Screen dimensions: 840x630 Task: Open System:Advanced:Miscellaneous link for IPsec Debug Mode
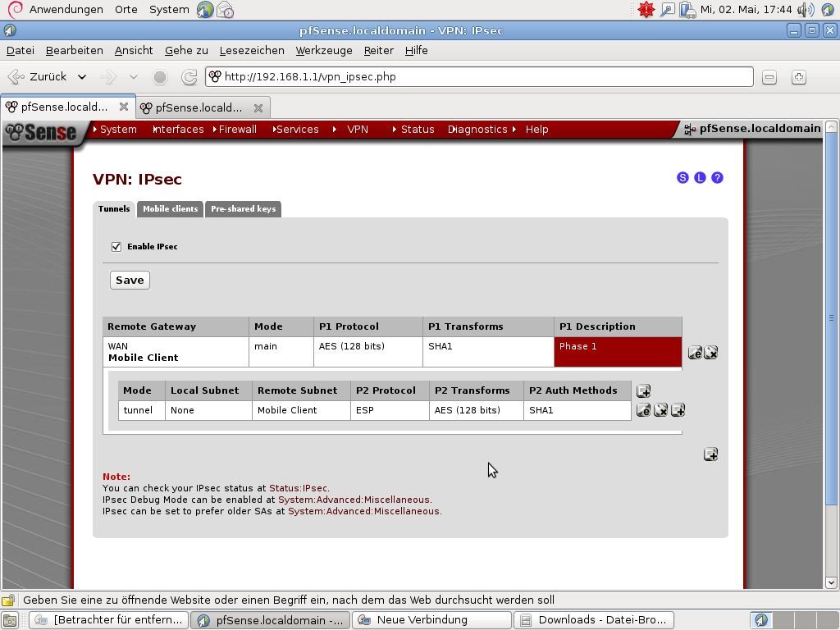[x=354, y=500]
